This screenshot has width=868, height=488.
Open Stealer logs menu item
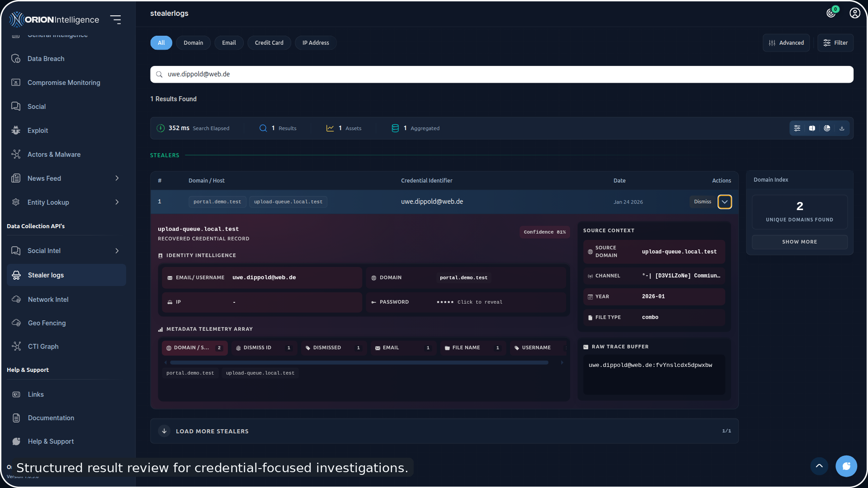click(66, 275)
